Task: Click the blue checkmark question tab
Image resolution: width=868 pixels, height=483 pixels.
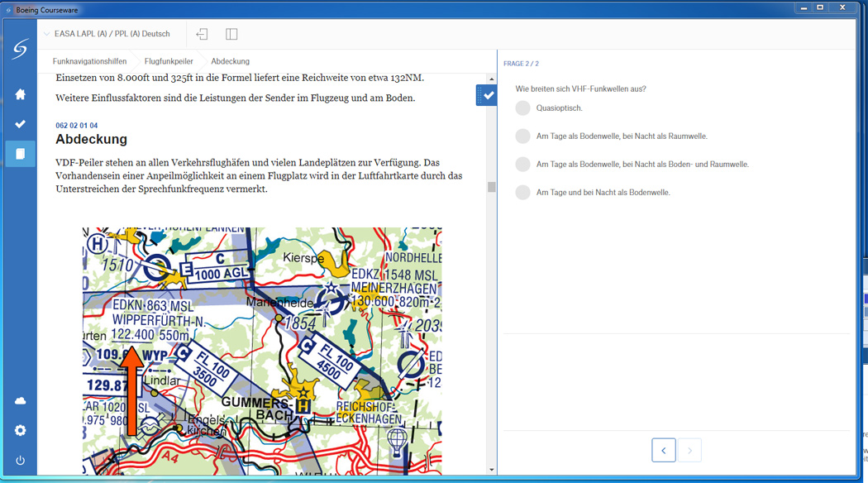Action: [x=487, y=95]
